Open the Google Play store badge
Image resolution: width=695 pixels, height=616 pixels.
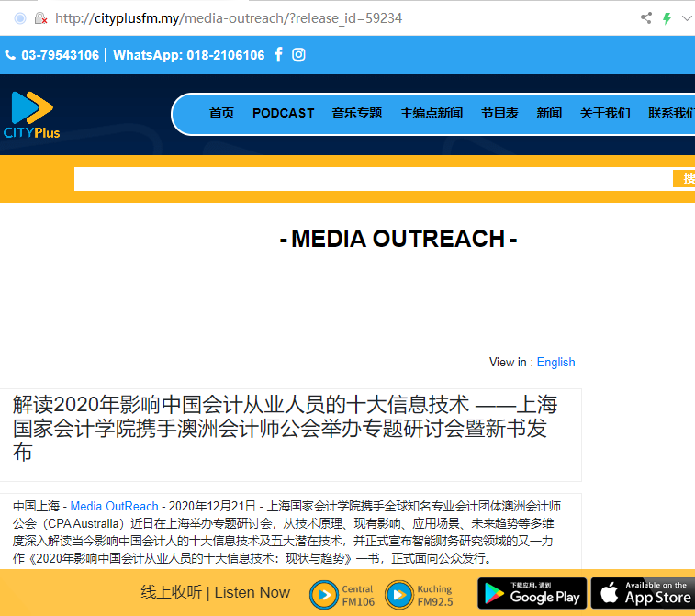[532, 593]
